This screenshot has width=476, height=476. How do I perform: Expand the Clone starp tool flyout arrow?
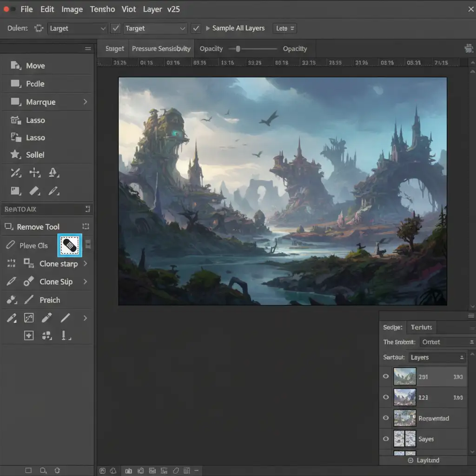pos(85,264)
